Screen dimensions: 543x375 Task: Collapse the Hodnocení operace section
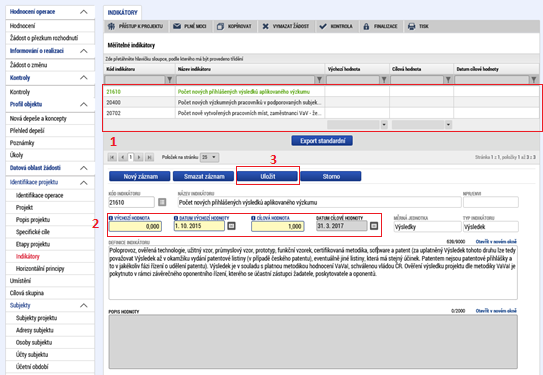84,12
